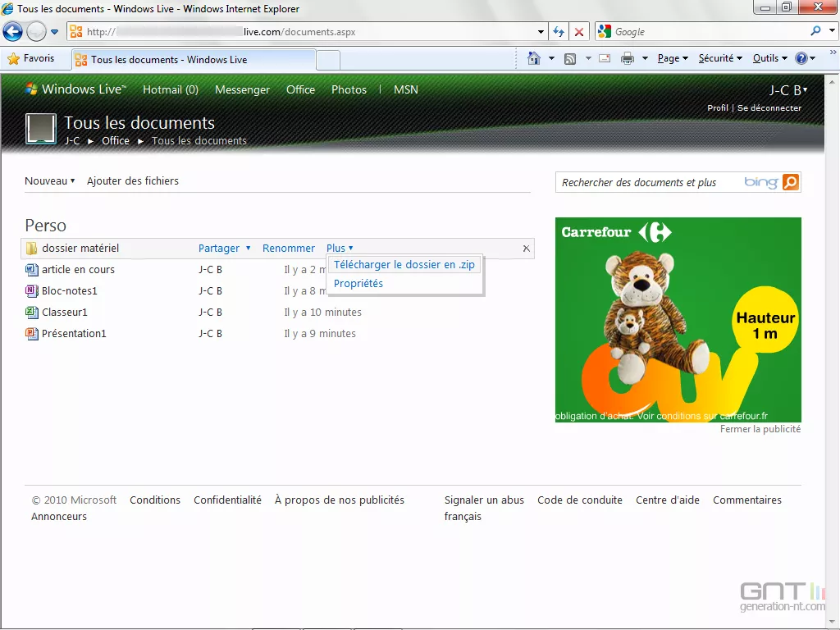This screenshot has height=630, width=840.
Task: Click the Excel icon for Classeur1
Action: 32,312
